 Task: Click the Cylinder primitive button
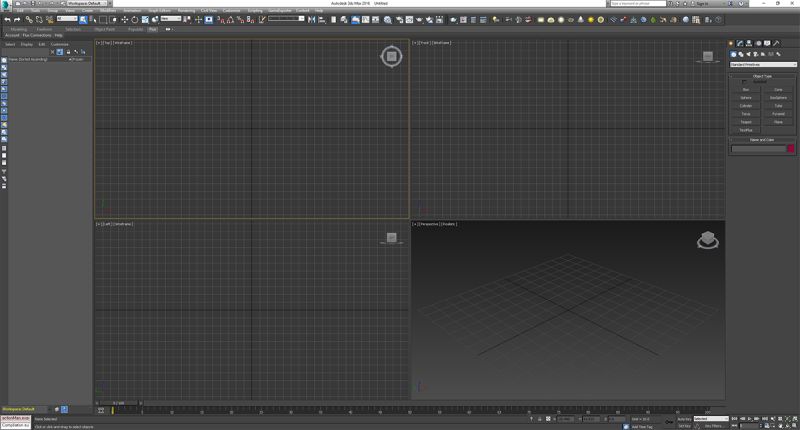click(x=746, y=106)
